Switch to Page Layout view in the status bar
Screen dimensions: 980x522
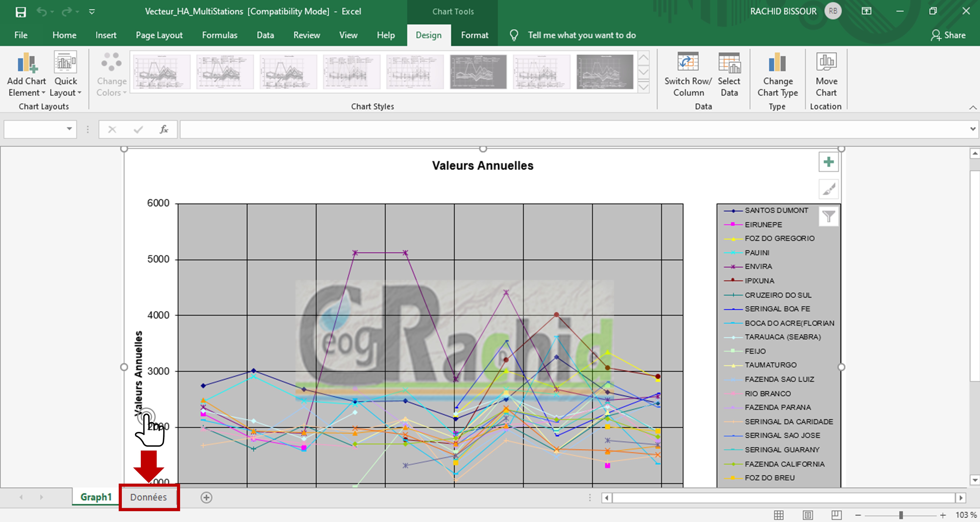click(808, 515)
